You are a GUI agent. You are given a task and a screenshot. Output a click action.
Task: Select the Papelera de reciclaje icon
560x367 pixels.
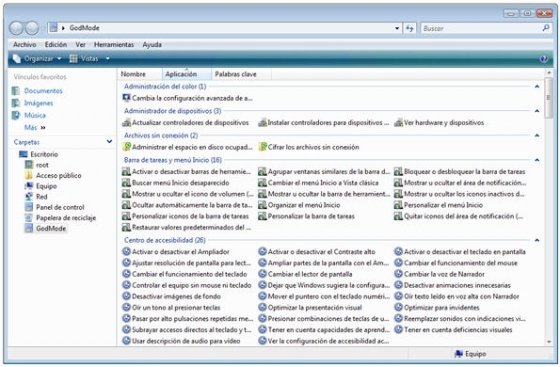(x=29, y=218)
